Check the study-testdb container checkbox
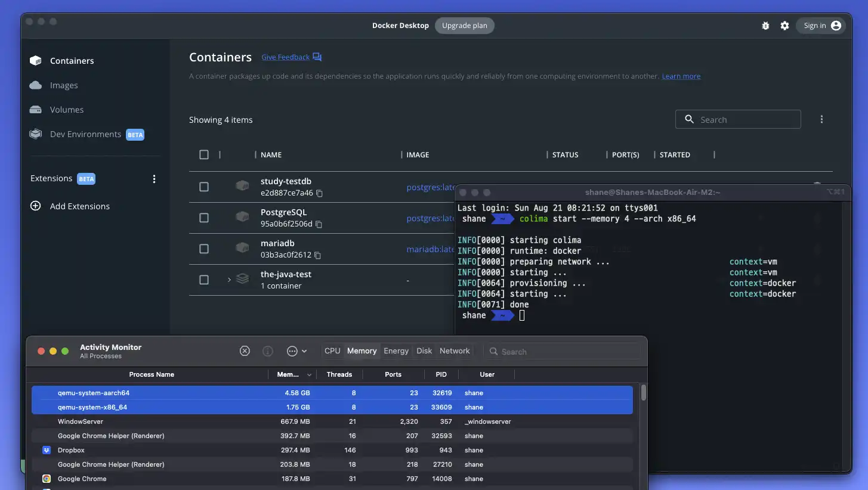 tap(204, 187)
